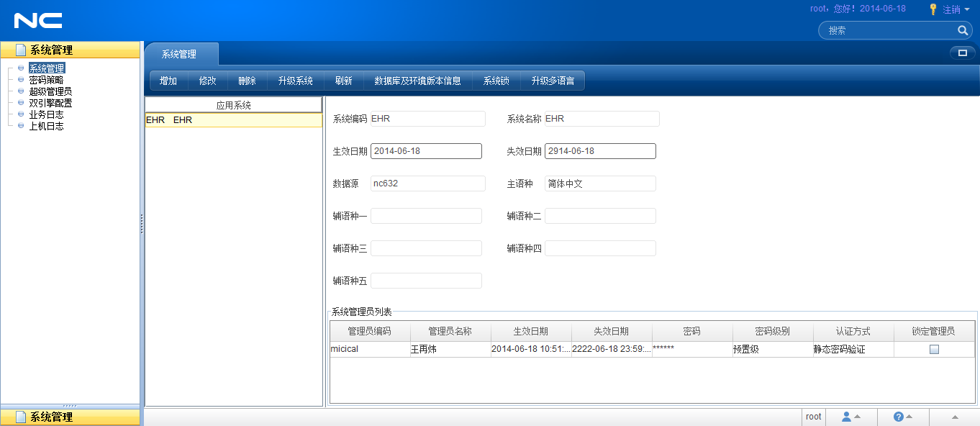Open 业务日志 in the tree
The image size is (980, 426).
point(46,114)
